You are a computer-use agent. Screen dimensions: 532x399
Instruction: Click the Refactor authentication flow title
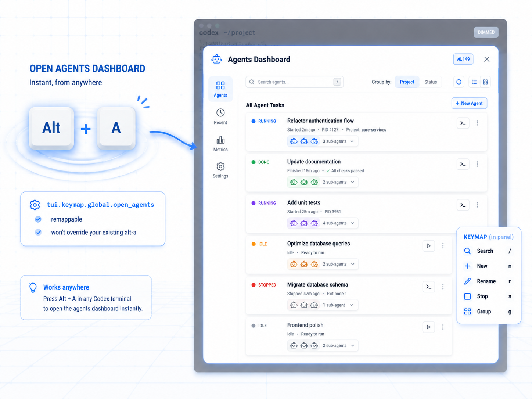[x=320, y=121]
